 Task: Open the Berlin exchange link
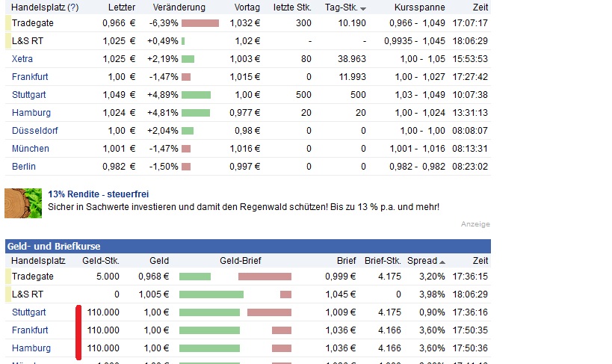pyautogui.click(x=24, y=167)
